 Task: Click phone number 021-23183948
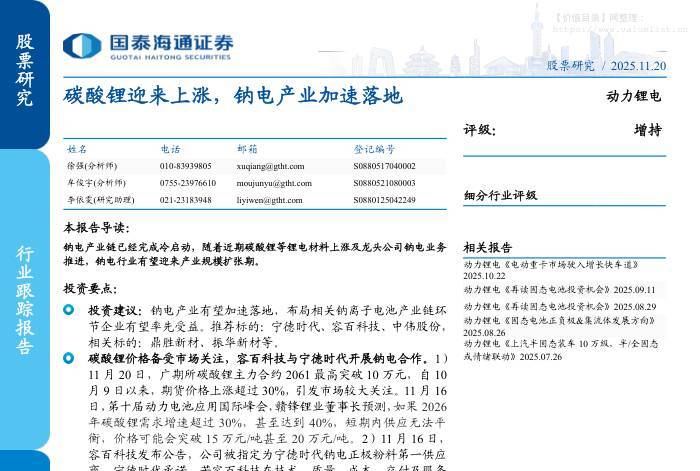[x=186, y=200]
